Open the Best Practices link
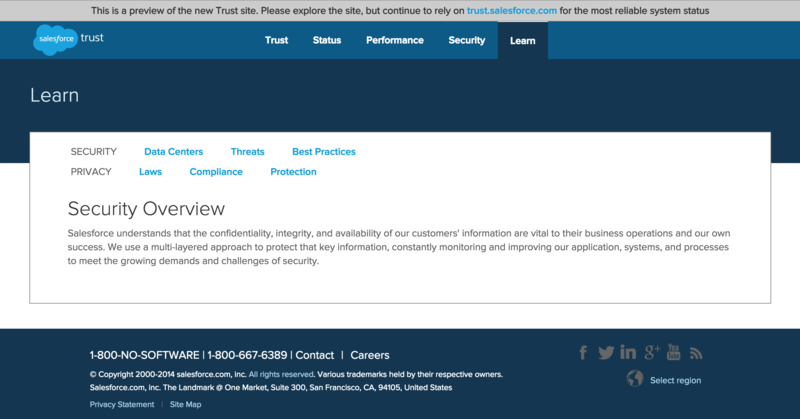 (x=324, y=152)
